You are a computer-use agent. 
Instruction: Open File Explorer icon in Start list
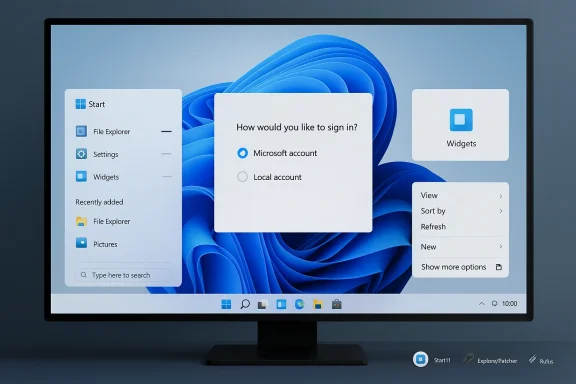pos(81,131)
